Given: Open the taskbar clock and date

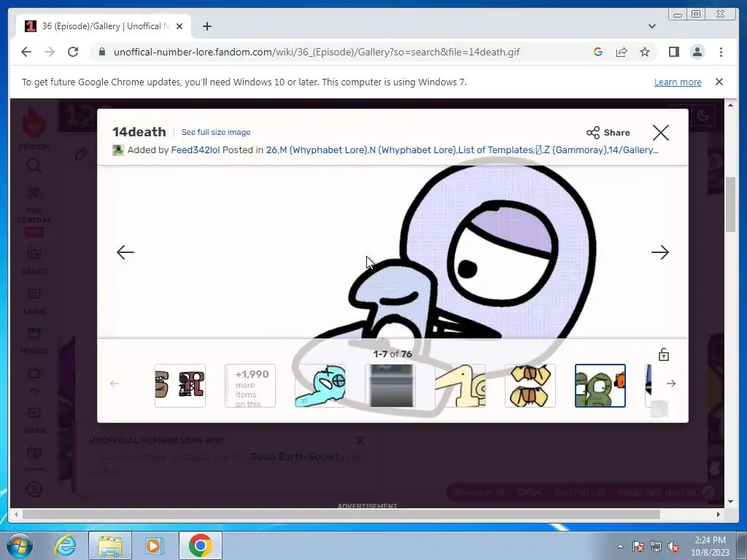Looking at the screenshot, I should (710, 546).
